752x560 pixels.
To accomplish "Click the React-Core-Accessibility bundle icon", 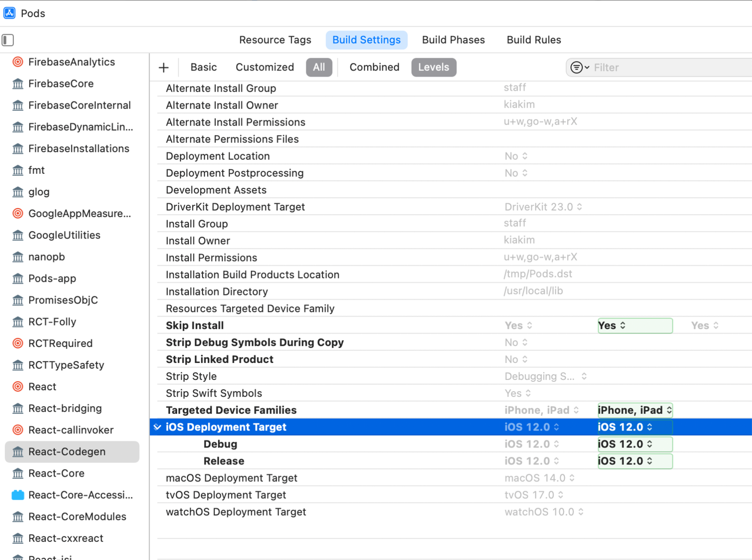I will [18, 495].
